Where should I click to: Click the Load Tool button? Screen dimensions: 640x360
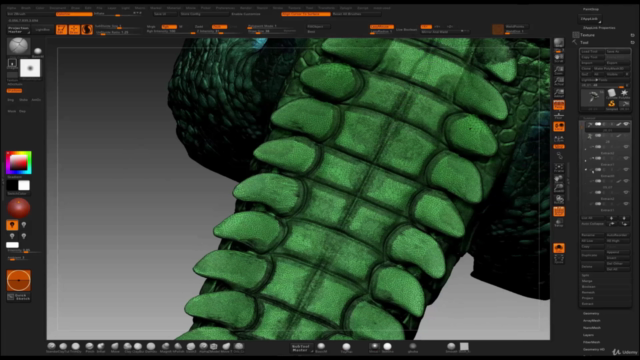tap(592, 51)
